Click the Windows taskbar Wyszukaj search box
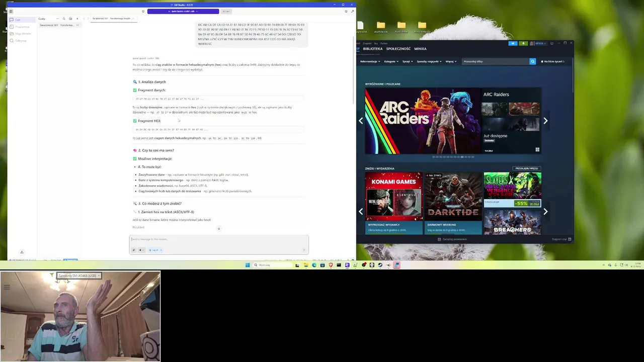The width and height of the screenshot is (644, 362). 272,265
